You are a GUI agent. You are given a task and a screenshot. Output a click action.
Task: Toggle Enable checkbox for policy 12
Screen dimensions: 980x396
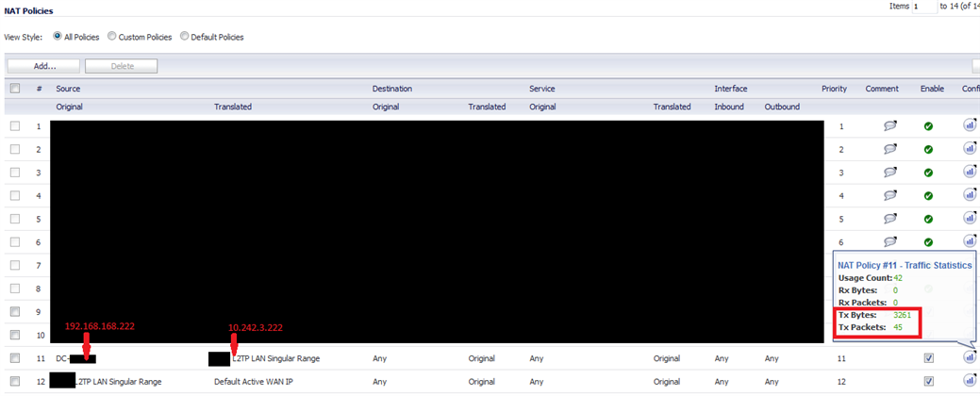point(928,382)
